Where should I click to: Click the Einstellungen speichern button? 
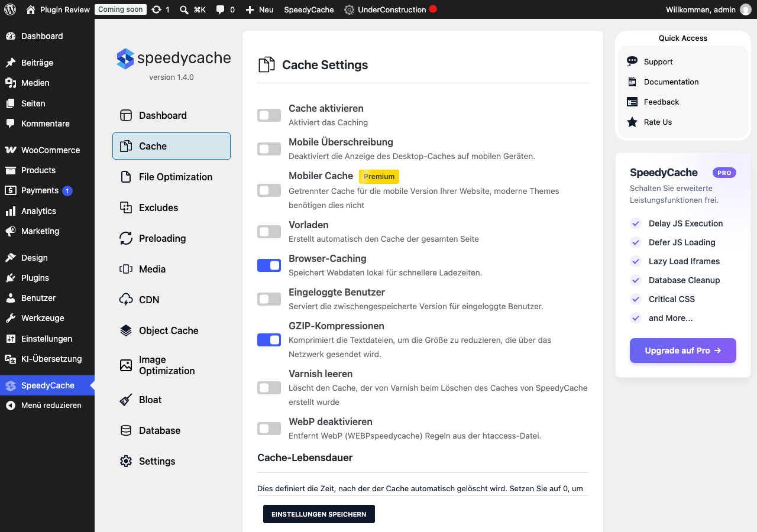tap(319, 514)
